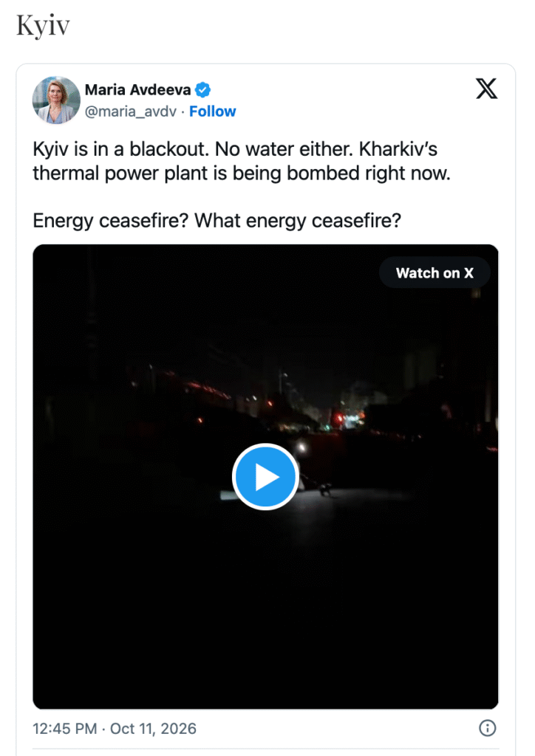535x756 pixels.
Task: Follow the @maria_avdv account
Action: pos(212,111)
